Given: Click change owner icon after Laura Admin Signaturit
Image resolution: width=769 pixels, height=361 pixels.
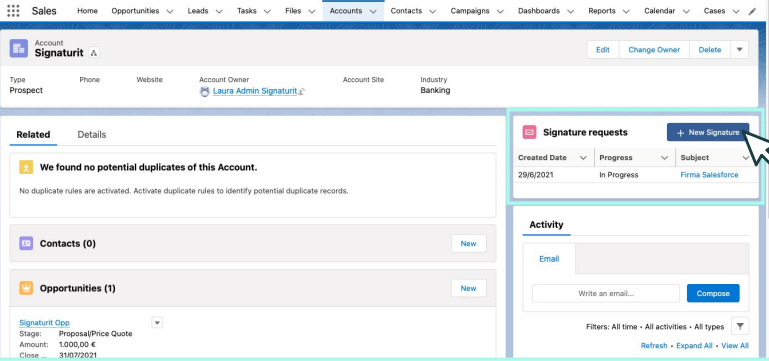Looking at the screenshot, I should coord(302,91).
